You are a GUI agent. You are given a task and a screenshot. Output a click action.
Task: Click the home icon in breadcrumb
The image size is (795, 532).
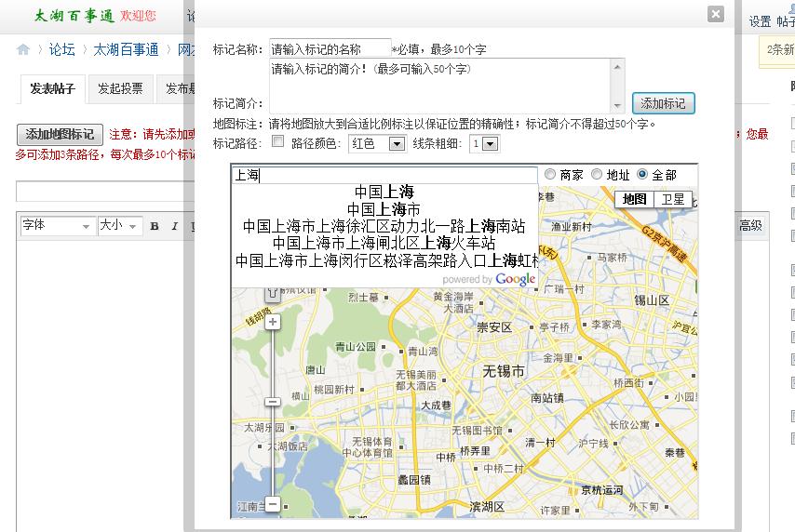pyautogui.click(x=23, y=49)
